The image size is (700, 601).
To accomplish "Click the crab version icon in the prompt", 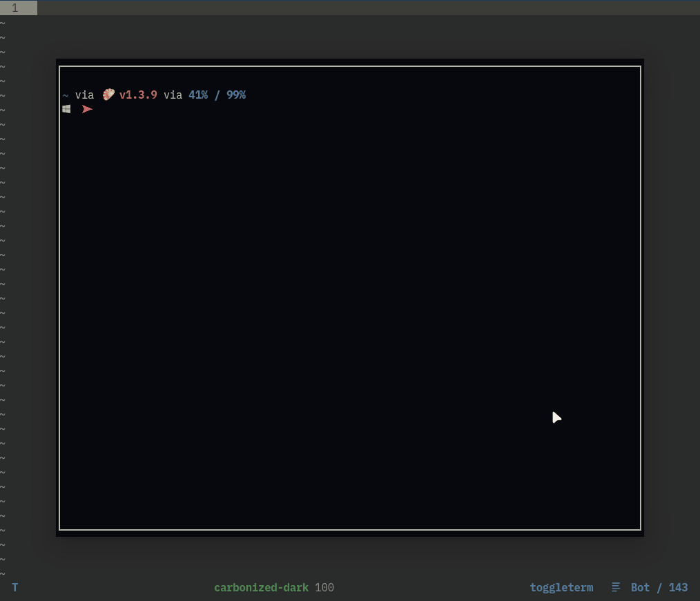I will (108, 95).
